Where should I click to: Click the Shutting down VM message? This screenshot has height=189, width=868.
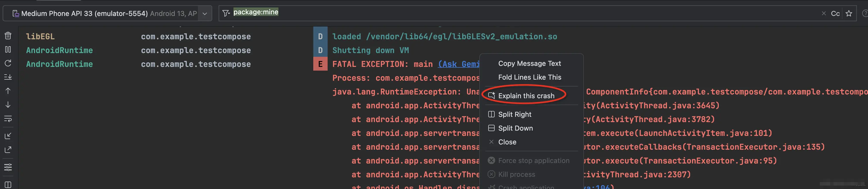pyautogui.click(x=370, y=50)
